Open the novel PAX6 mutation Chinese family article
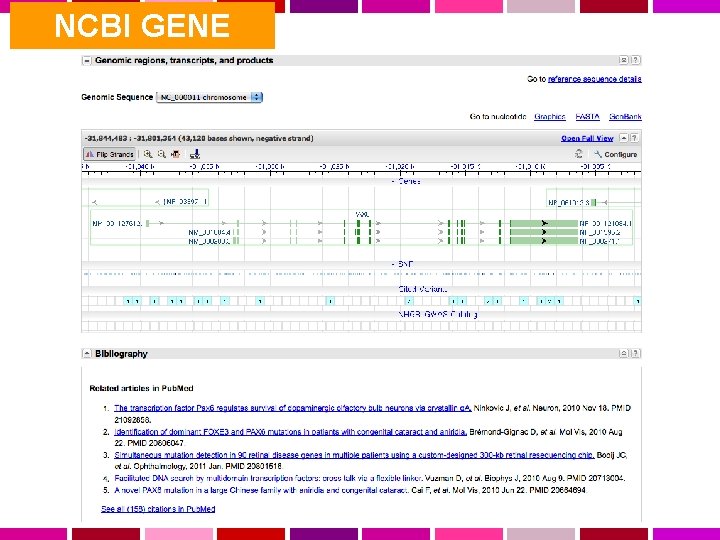 point(261,490)
